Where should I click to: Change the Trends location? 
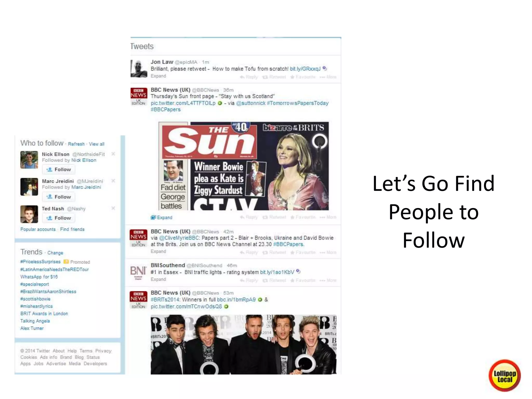click(55, 253)
